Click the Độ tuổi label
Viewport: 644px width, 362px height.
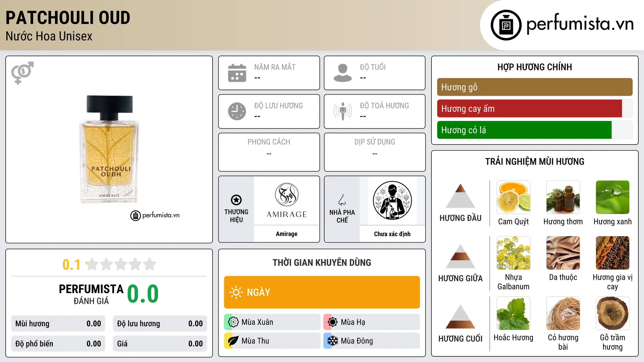click(x=373, y=67)
